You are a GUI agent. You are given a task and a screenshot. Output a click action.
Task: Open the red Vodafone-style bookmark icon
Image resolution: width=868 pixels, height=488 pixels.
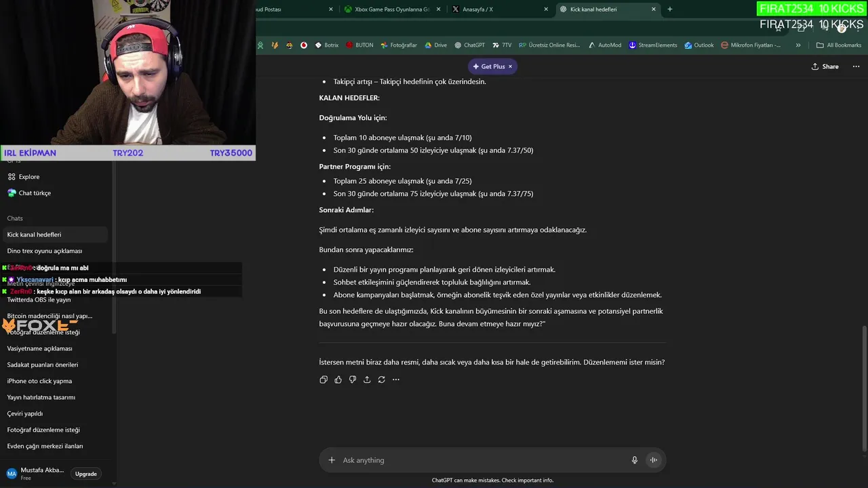click(x=304, y=45)
